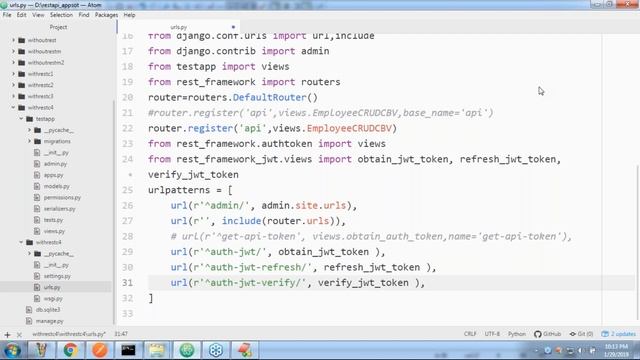Open the Edit menu

tap(22, 15)
